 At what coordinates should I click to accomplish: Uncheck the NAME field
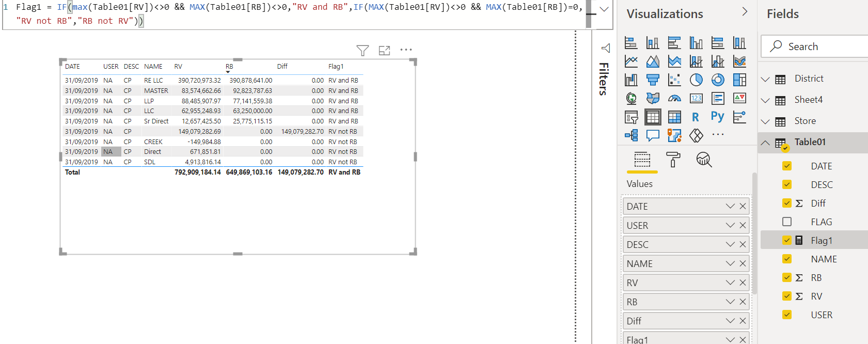coord(787,259)
